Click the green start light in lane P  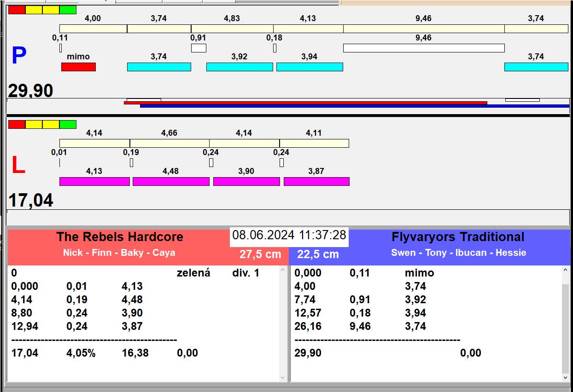[x=68, y=10]
